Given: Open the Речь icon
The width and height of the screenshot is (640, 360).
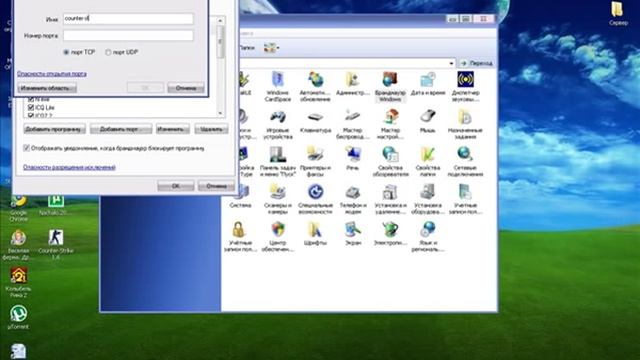Looking at the screenshot, I should click(x=353, y=159).
